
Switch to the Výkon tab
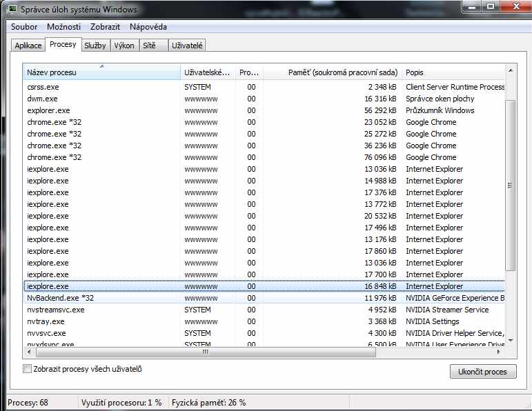(124, 46)
